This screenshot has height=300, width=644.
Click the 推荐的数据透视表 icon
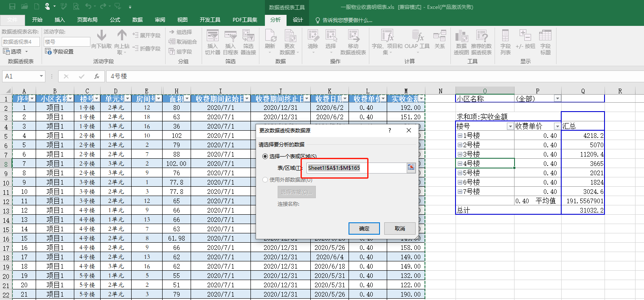coord(481,35)
